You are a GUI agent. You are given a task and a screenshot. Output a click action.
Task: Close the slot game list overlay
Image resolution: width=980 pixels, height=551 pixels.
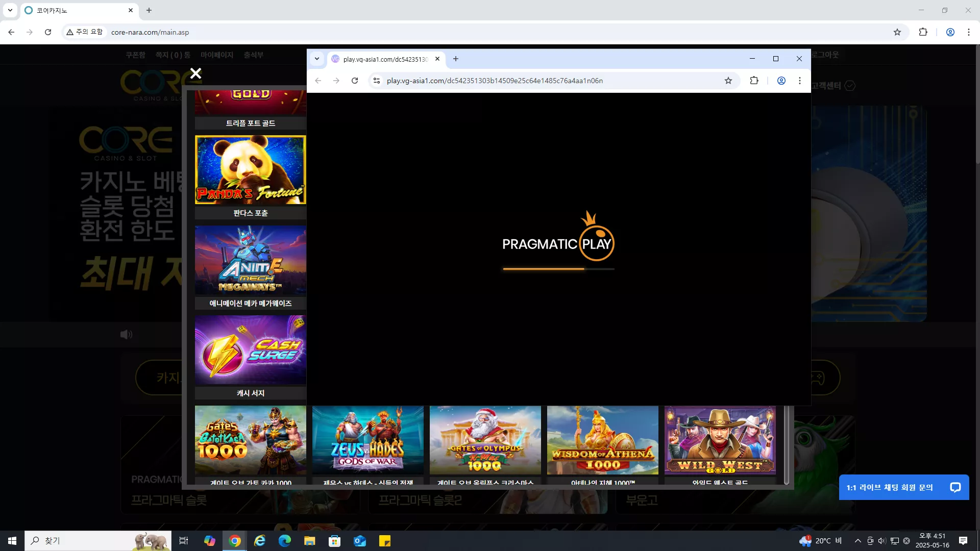[x=195, y=73]
